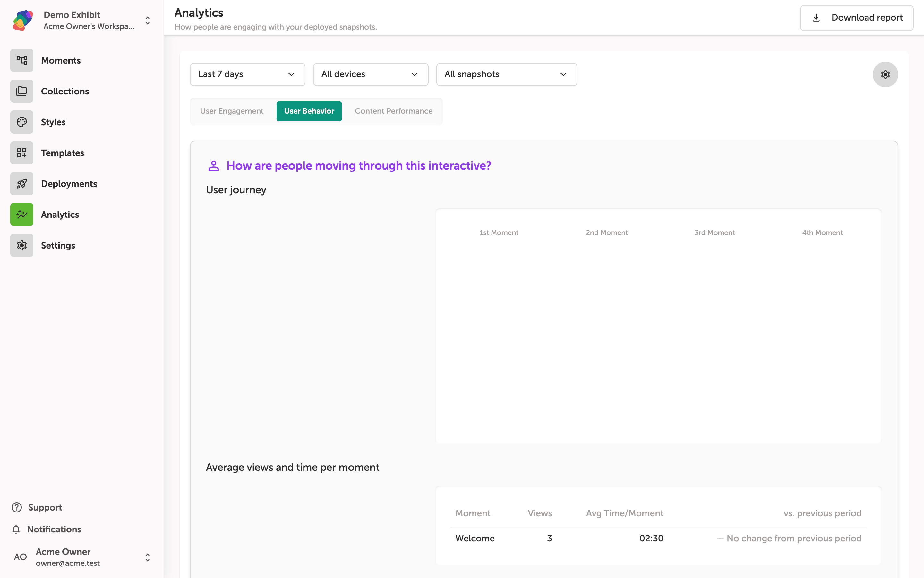Open the Last 7 days dropdown
The width and height of the screenshot is (924, 578).
(247, 74)
